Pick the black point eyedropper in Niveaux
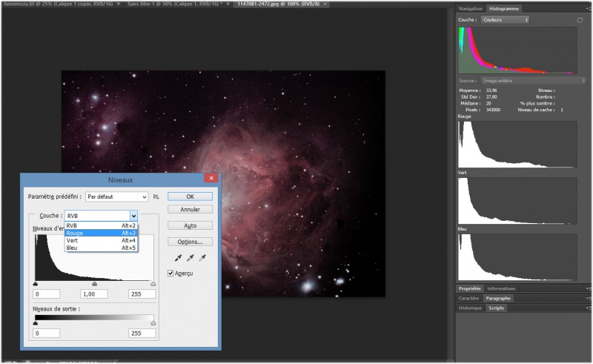593x364 pixels. pos(178,258)
